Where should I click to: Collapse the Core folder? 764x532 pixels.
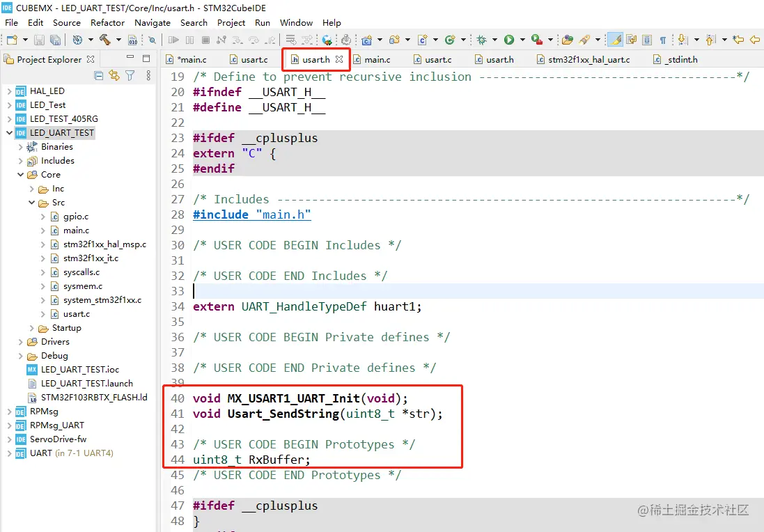[x=20, y=174]
